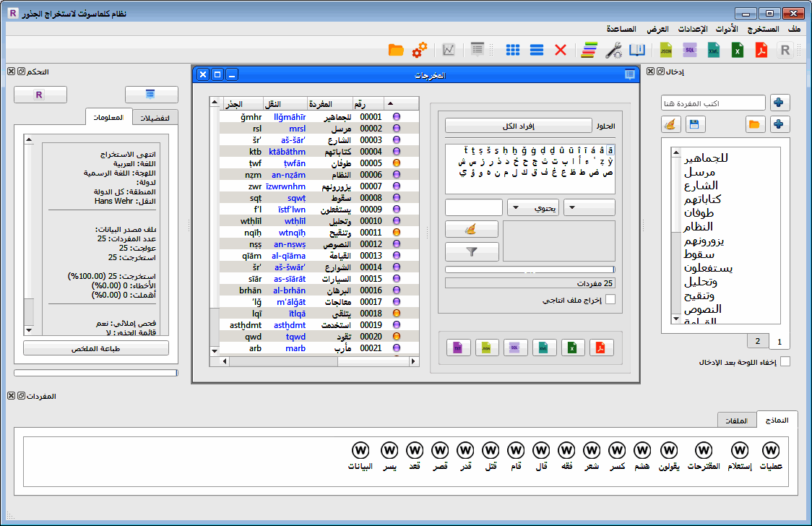Switch to the الملفات tab
This screenshot has height=526, width=812.
736,421
